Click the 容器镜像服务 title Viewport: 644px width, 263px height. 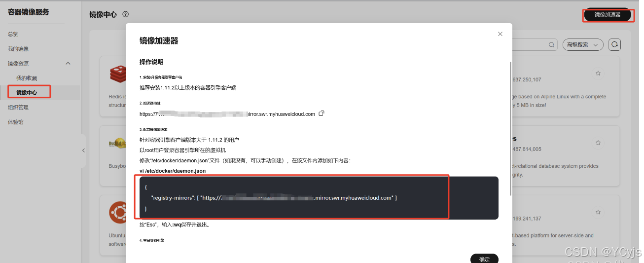29,12
